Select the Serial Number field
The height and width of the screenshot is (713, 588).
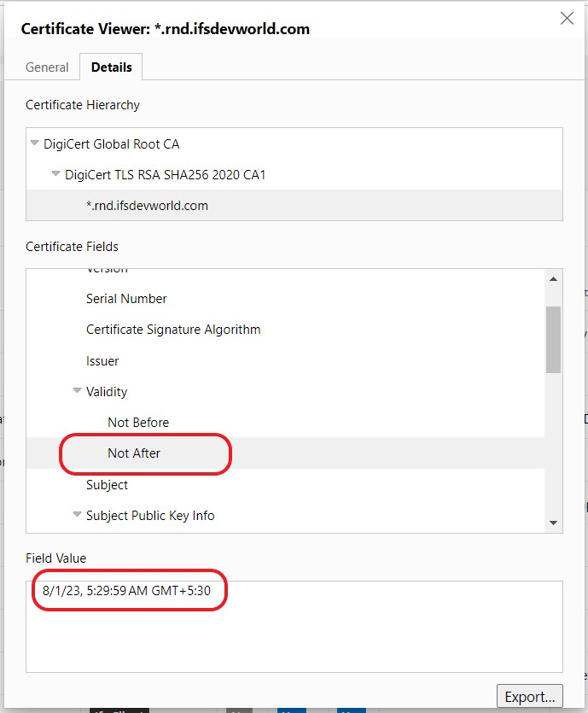125,299
